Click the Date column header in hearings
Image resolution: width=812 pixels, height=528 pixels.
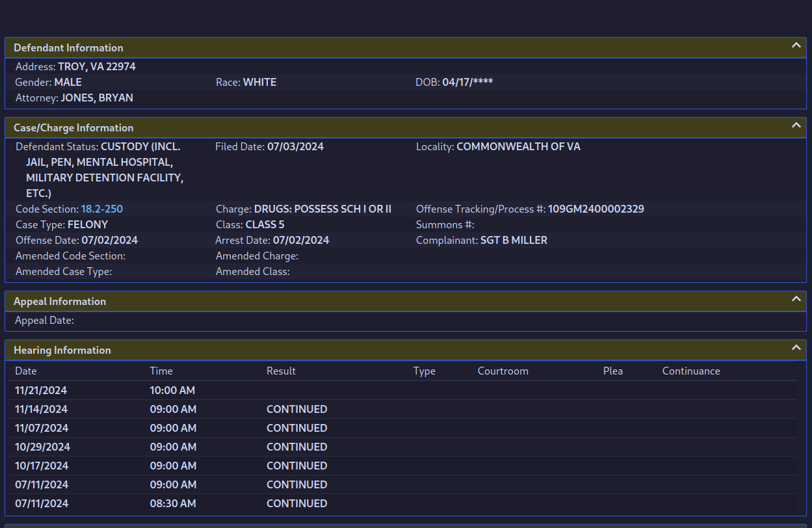point(26,371)
